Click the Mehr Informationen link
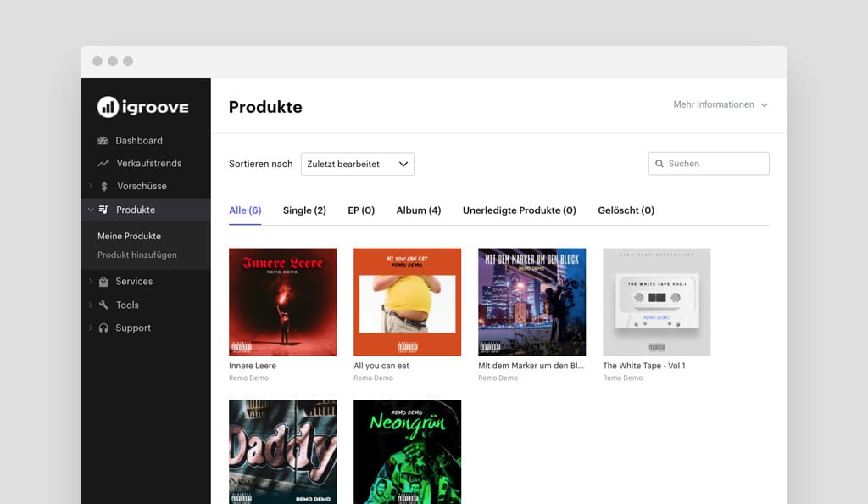The height and width of the screenshot is (504, 868). point(714,104)
